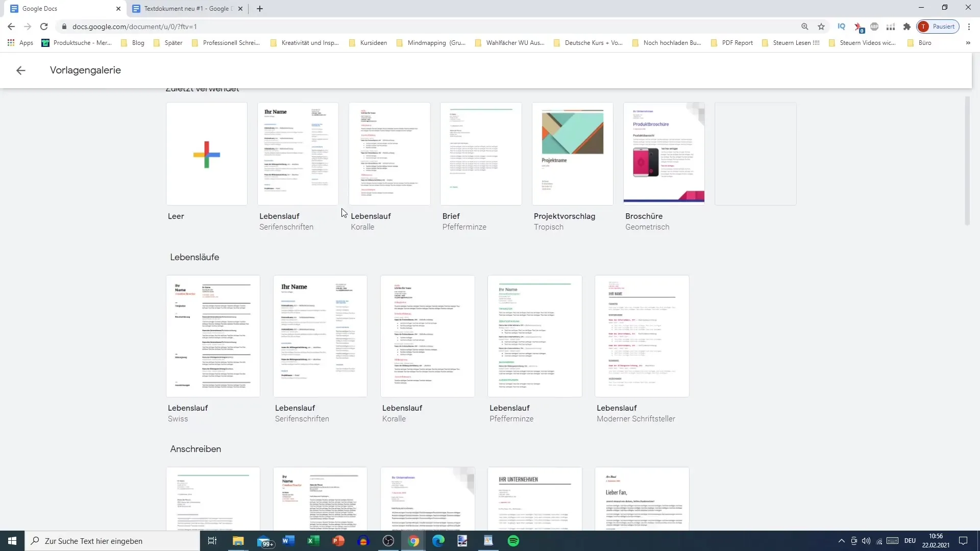
Task: Navigate to Anschreiben section templates
Action: coord(196,449)
